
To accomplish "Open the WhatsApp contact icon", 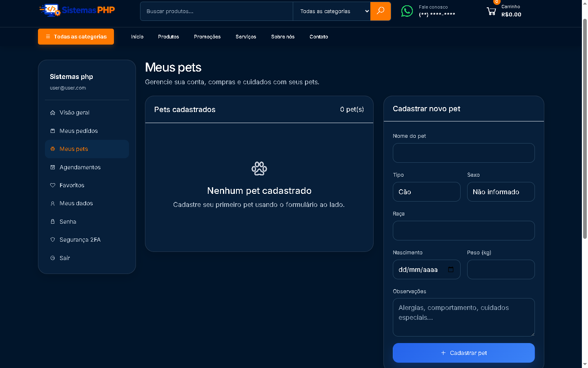I will tap(407, 11).
